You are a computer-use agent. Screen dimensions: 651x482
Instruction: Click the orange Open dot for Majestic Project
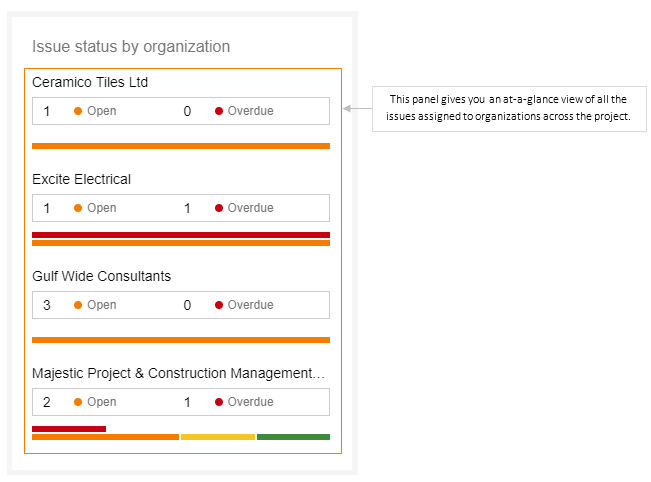point(78,402)
